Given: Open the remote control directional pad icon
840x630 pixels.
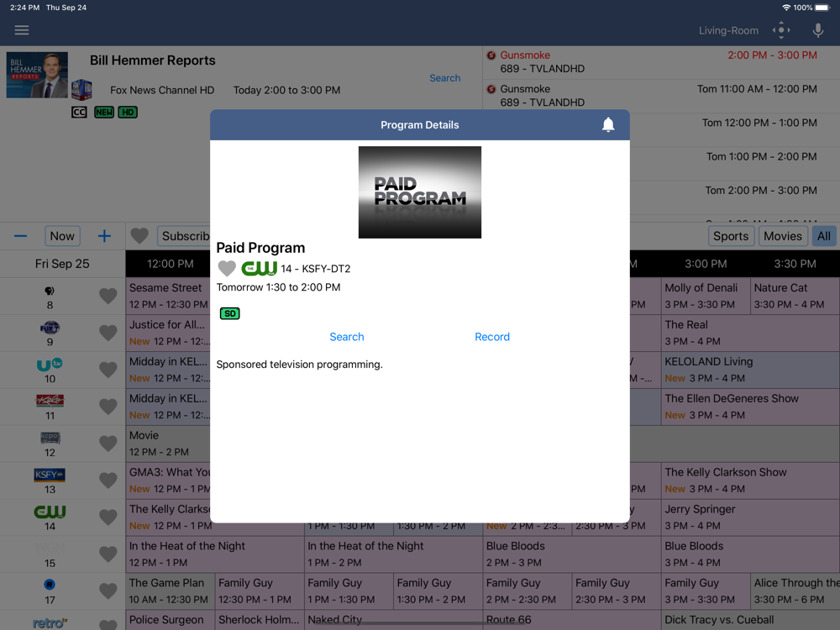Looking at the screenshot, I should coord(781,30).
